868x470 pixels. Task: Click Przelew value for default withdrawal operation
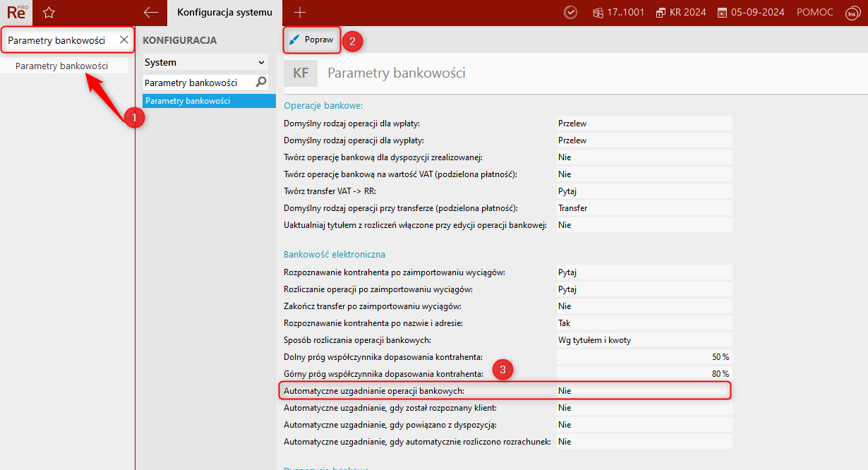tap(644, 140)
